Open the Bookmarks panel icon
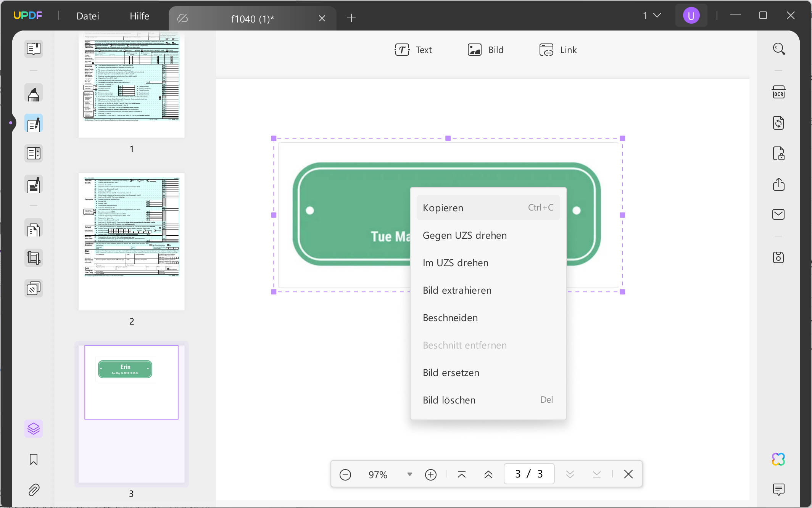 click(x=34, y=460)
